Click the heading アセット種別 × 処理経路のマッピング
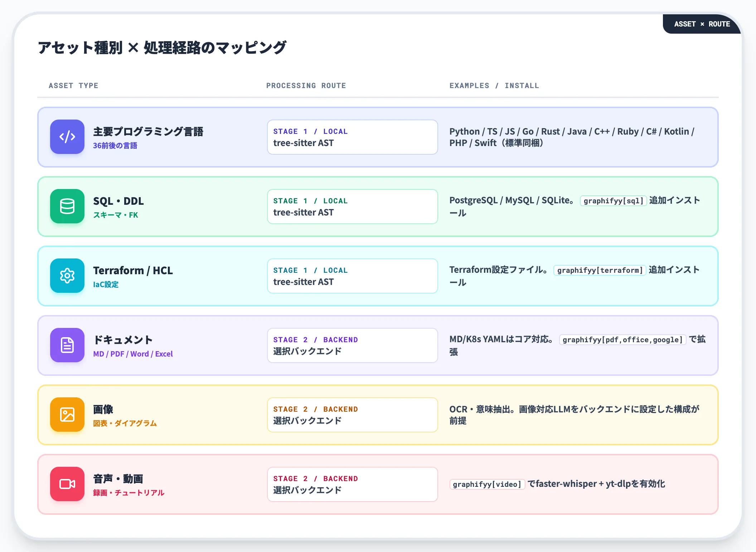Screen dimensions: 756x552 162,48
